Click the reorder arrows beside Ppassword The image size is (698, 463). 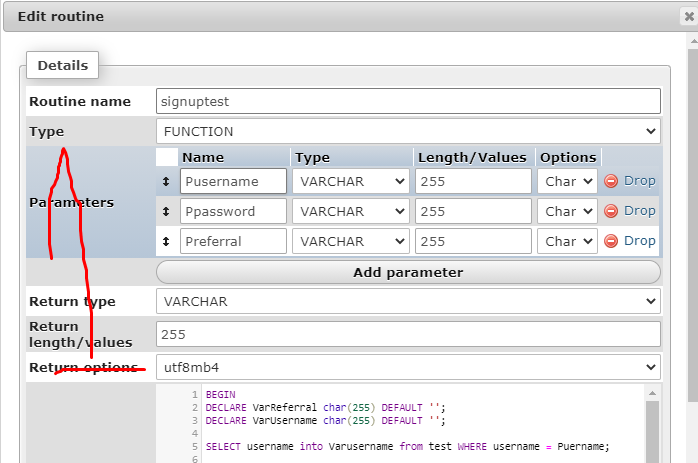coord(166,211)
